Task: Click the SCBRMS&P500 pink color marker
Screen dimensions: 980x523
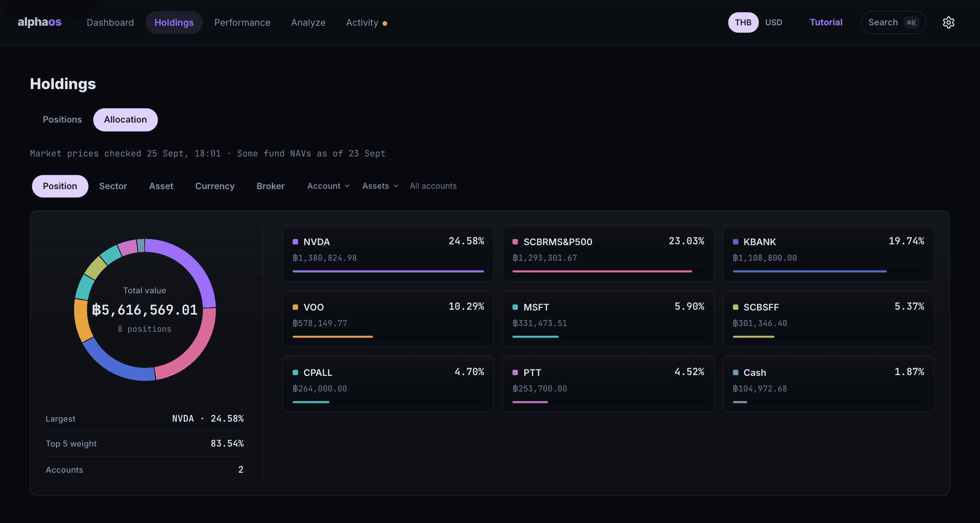Action: (515, 242)
